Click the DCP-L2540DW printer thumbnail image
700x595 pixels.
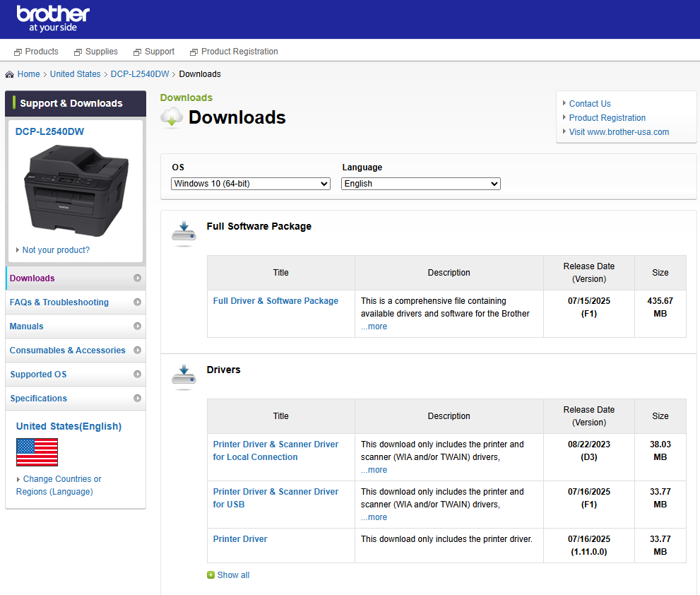pyautogui.click(x=75, y=187)
